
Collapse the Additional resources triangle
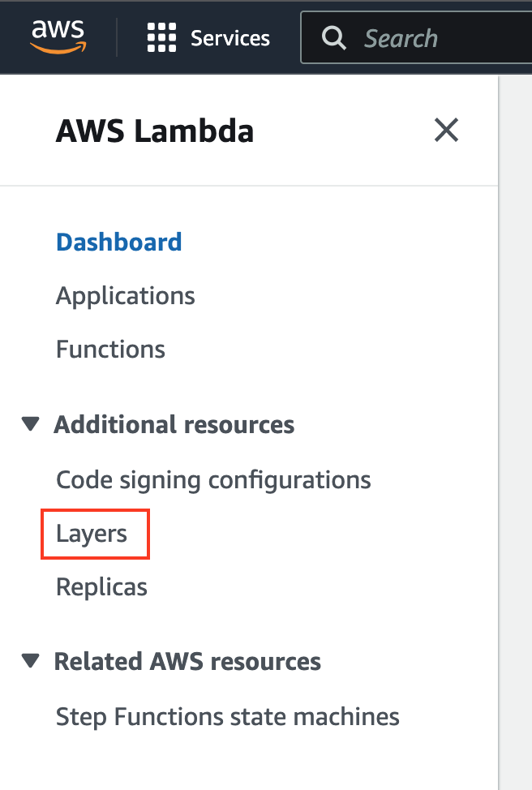tap(31, 423)
